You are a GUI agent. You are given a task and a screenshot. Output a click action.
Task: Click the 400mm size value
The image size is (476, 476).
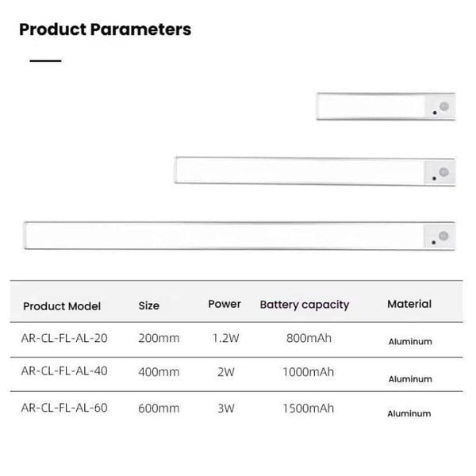(x=159, y=371)
